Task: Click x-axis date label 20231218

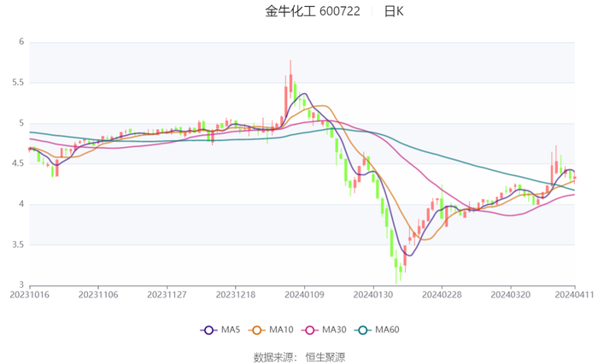Action: (x=235, y=295)
